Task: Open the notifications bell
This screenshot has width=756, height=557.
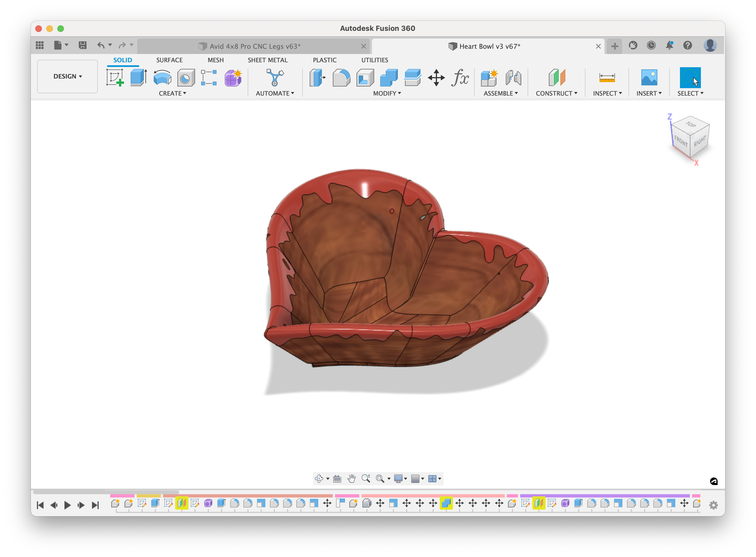Action: pyautogui.click(x=669, y=45)
